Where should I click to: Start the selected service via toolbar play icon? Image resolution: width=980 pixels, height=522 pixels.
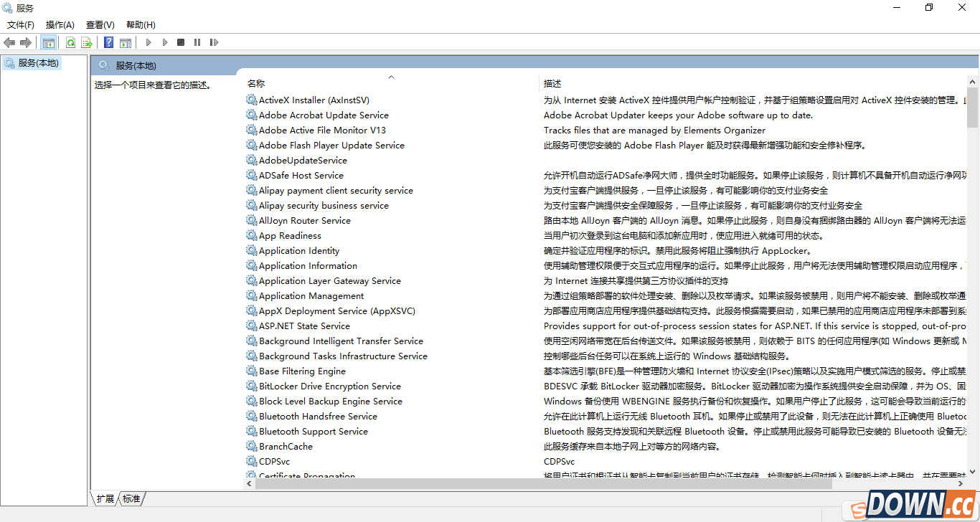pyautogui.click(x=148, y=42)
